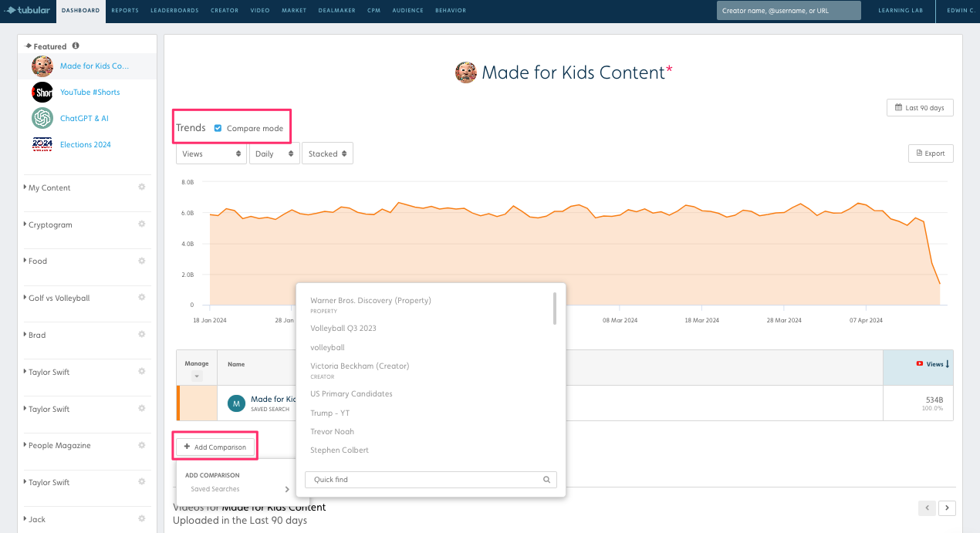This screenshot has height=533, width=980.
Task: Go to next videos page arrow
Action: pyautogui.click(x=947, y=508)
